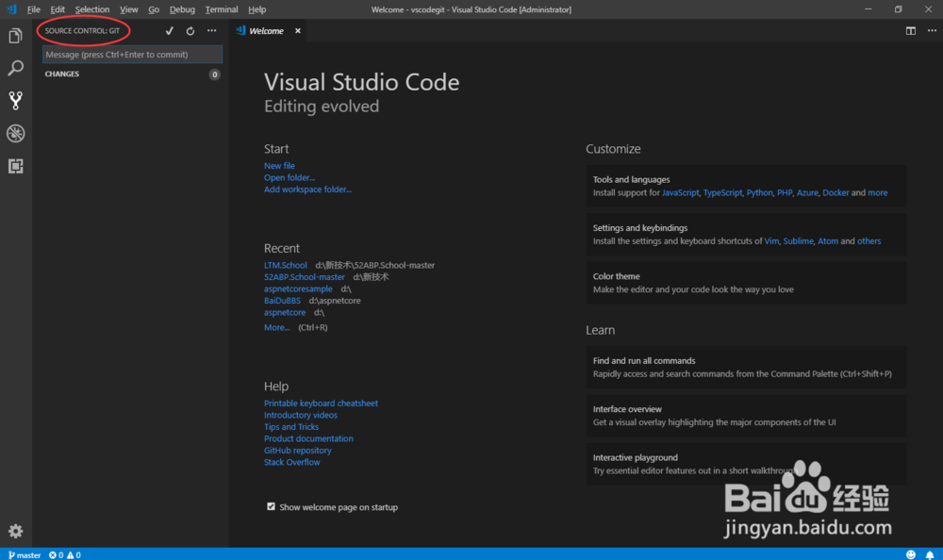Open the Explorer view in activity bar
This screenshot has height=560, width=943.
click(16, 36)
